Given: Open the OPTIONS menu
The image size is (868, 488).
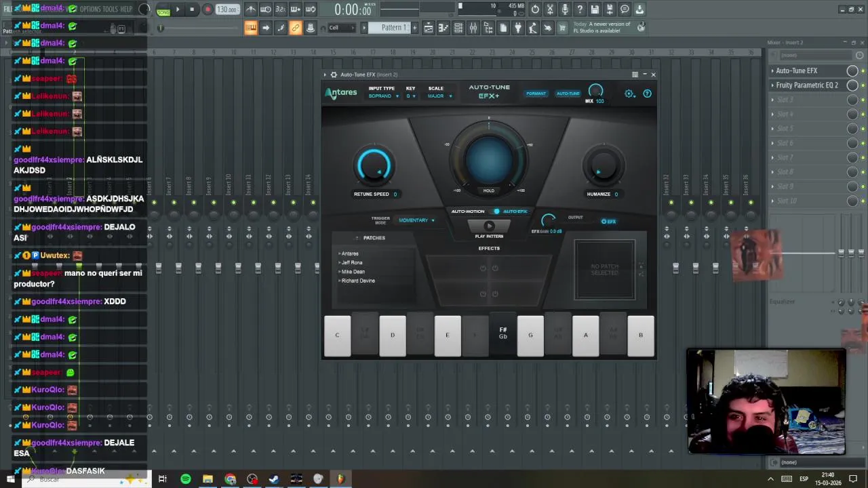Looking at the screenshot, I should pyautogui.click(x=90, y=9).
